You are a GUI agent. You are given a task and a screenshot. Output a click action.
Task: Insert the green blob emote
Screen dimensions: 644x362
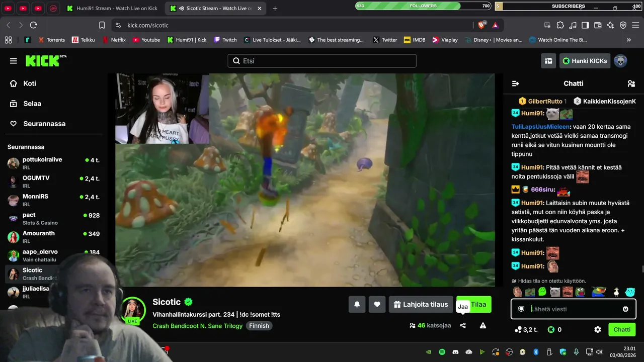pyautogui.click(x=542, y=292)
